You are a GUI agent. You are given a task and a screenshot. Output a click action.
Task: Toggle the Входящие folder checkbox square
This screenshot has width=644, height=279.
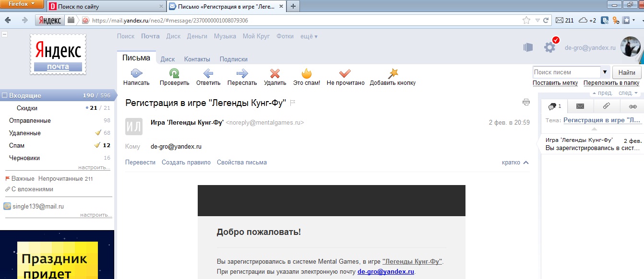coord(4,95)
